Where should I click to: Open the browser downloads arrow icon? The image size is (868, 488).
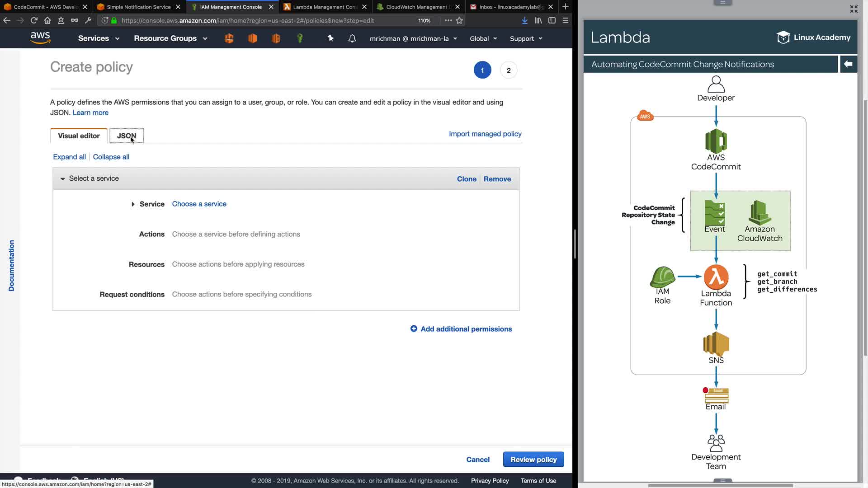click(524, 20)
